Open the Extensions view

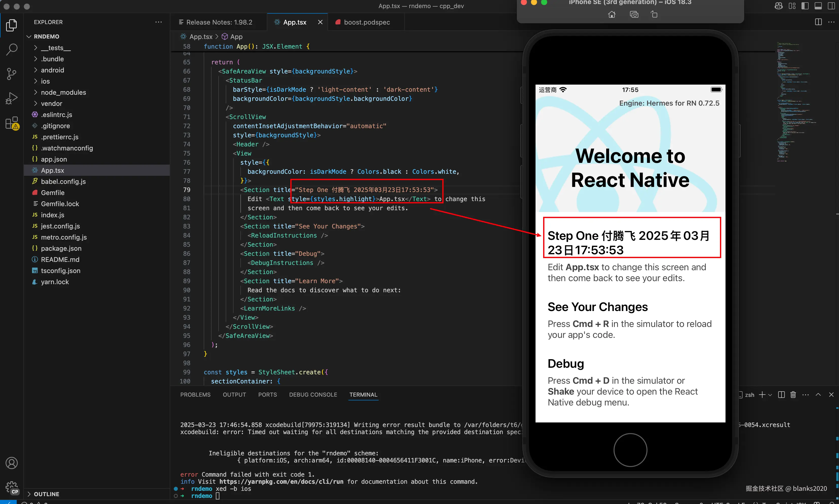[12, 123]
